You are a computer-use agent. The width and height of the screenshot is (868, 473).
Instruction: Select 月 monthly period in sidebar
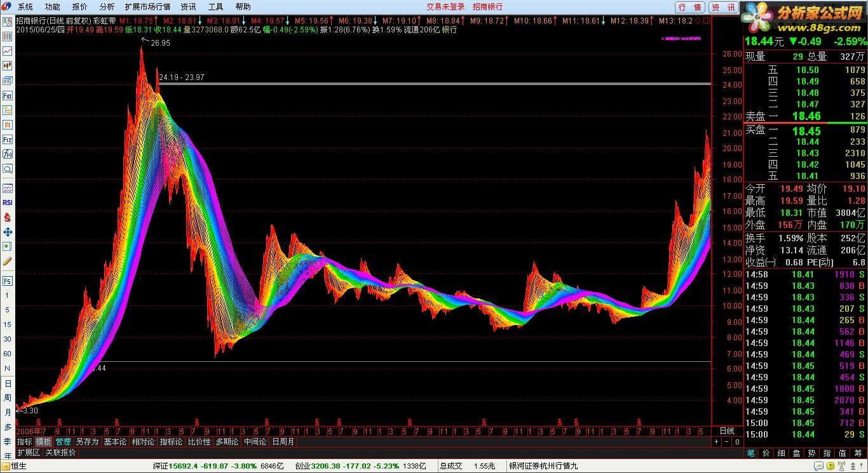pyautogui.click(x=8, y=412)
